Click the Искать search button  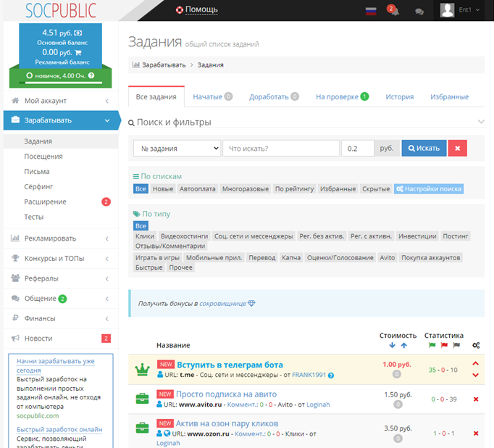pos(424,148)
